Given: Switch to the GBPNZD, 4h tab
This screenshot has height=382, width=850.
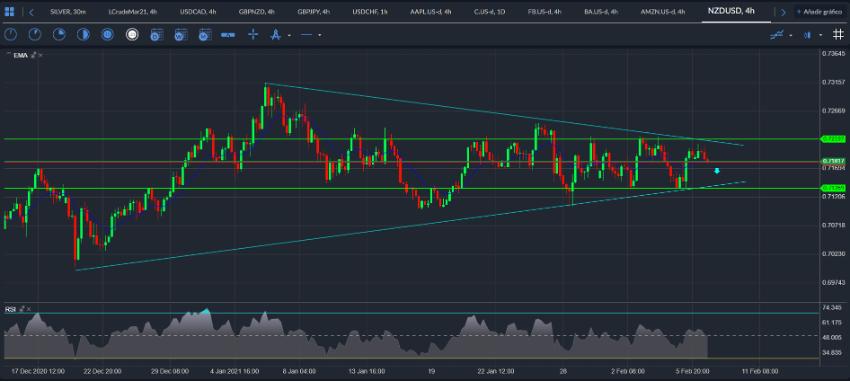Looking at the screenshot, I should [x=257, y=11].
